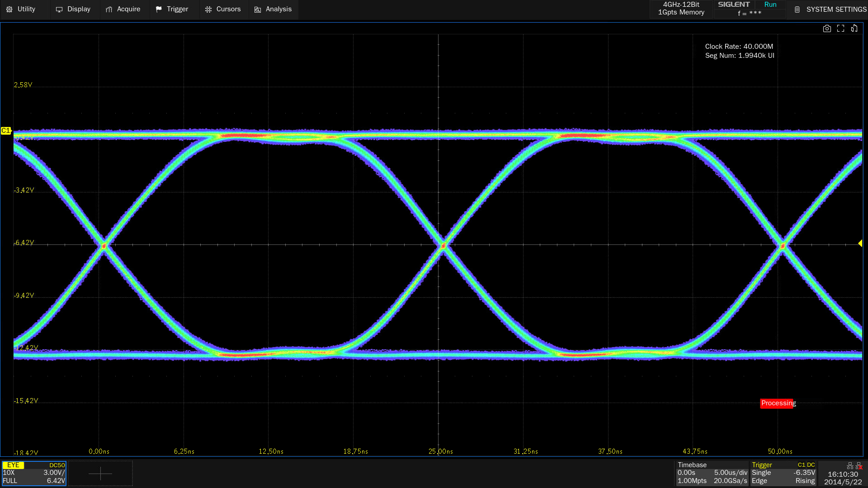Toggle Run/Stop acquisition state
868x488 pixels.
pyautogui.click(x=770, y=5)
